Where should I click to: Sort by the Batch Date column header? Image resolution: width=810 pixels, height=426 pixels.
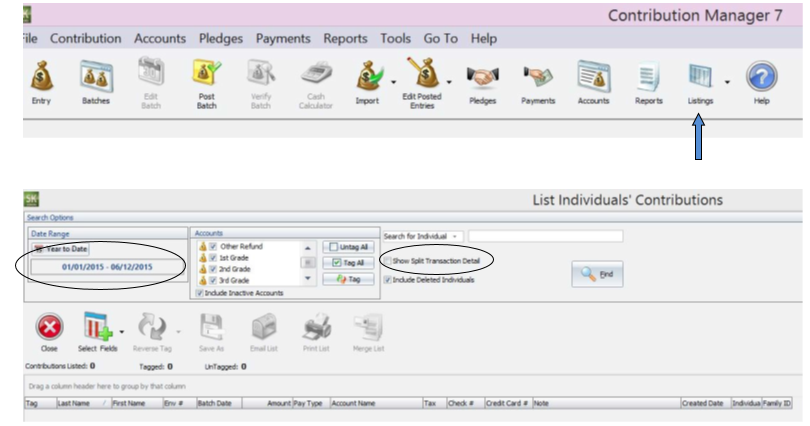219,403
